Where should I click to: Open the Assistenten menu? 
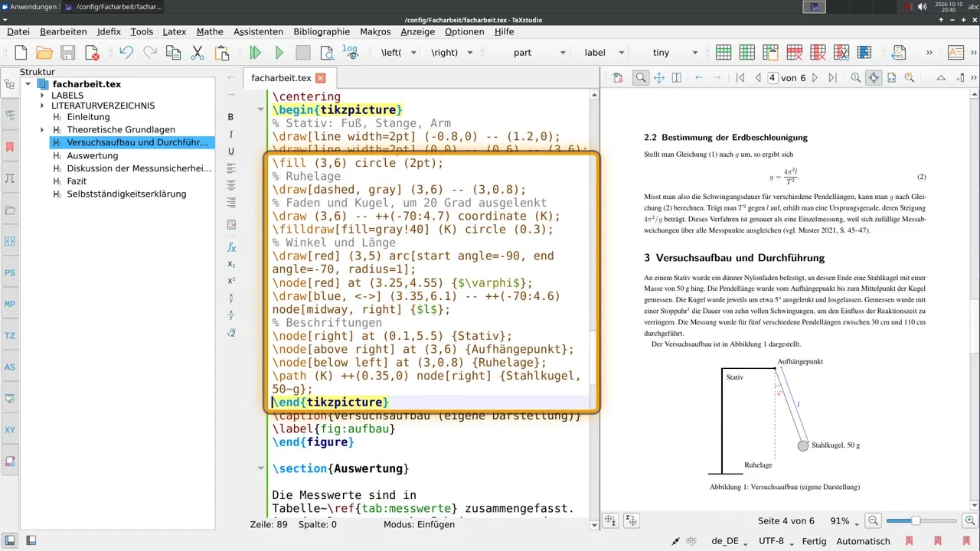(x=258, y=31)
